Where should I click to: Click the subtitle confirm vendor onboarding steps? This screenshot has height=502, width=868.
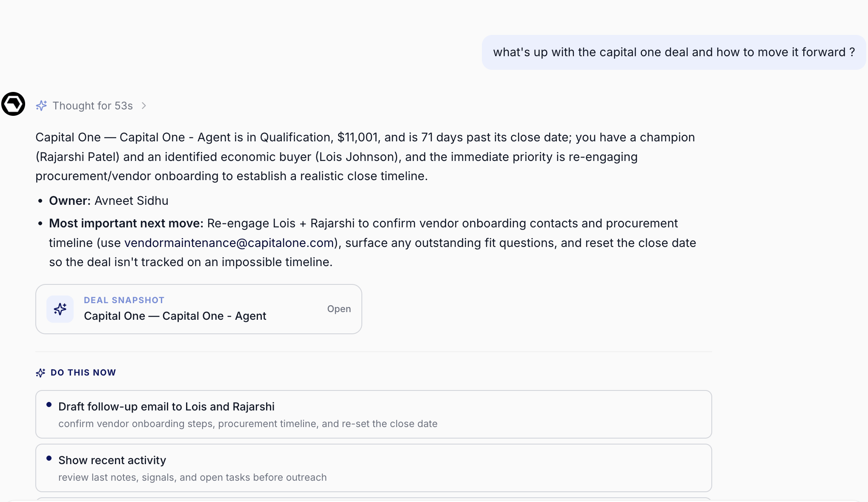[x=248, y=424]
